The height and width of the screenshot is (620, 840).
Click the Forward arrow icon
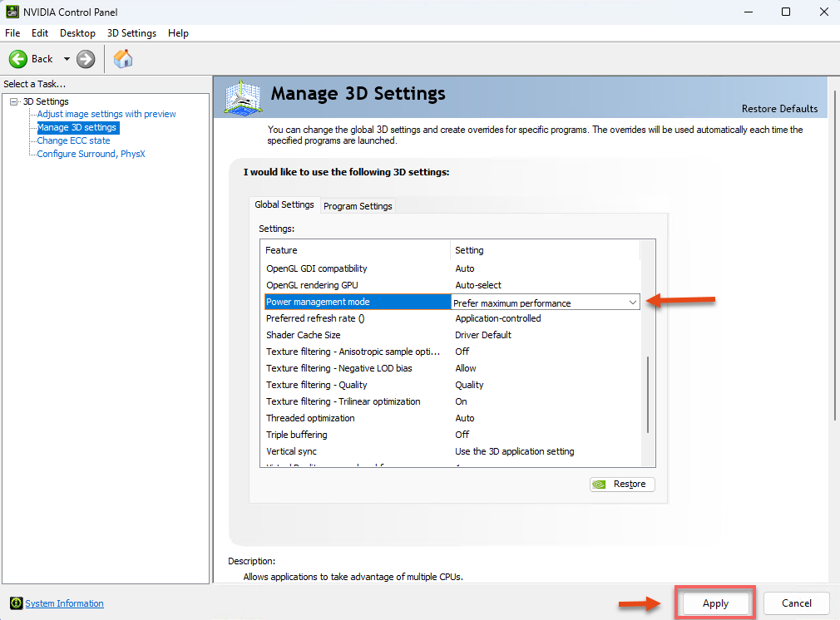pos(86,59)
